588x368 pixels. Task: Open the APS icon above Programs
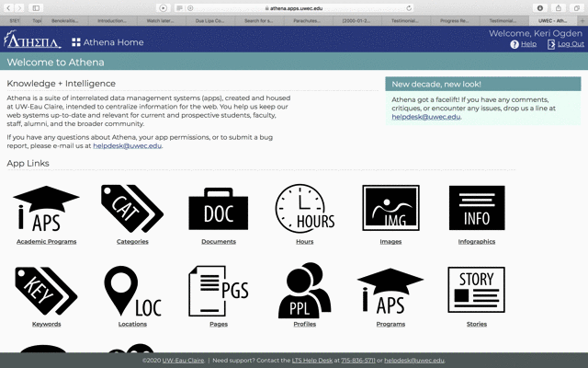point(390,291)
